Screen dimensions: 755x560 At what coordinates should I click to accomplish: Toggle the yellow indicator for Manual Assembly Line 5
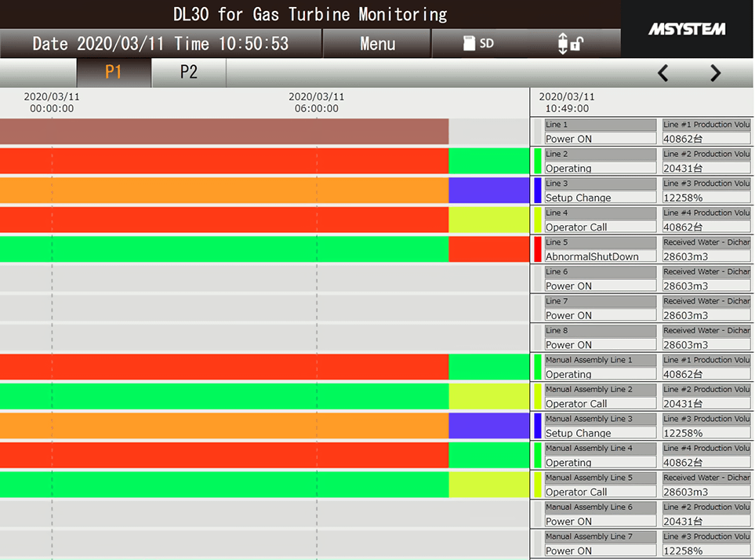pyautogui.click(x=537, y=484)
